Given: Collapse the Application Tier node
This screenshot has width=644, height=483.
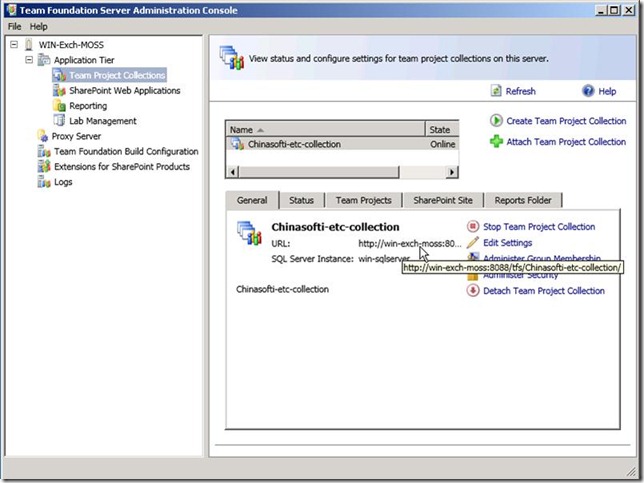Looking at the screenshot, I should click(x=29, y=60).
